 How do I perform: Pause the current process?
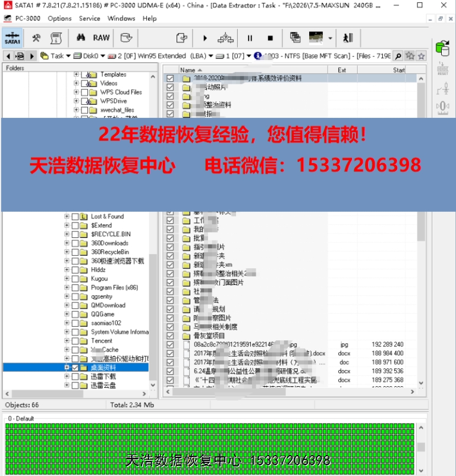[250, 38]
